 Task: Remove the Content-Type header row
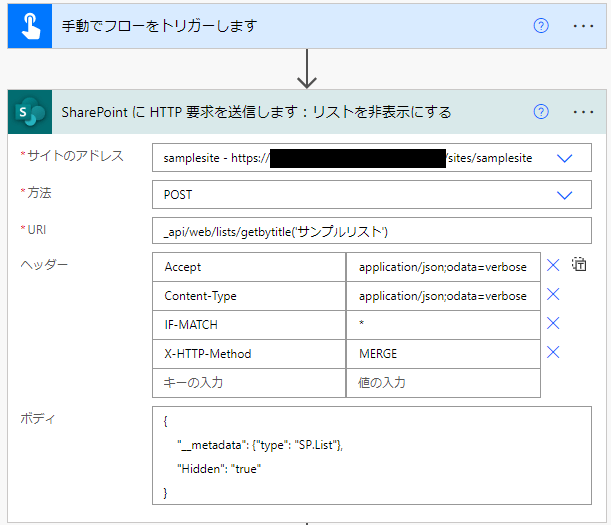(553, 294)
